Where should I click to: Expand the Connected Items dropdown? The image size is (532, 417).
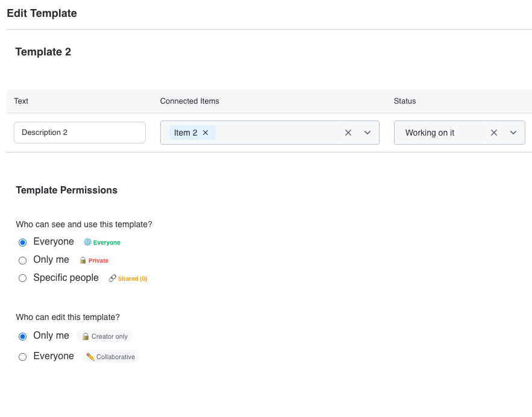click(368, 133)
